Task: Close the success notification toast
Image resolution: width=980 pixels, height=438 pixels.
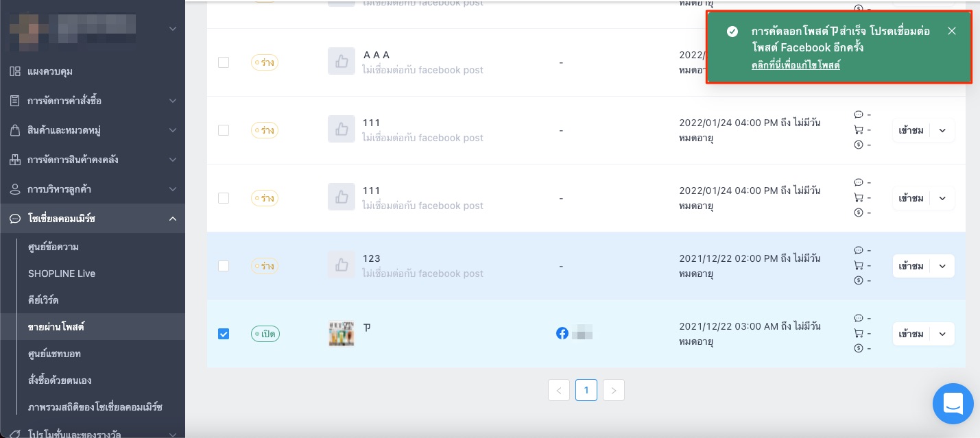Action: 951,31
